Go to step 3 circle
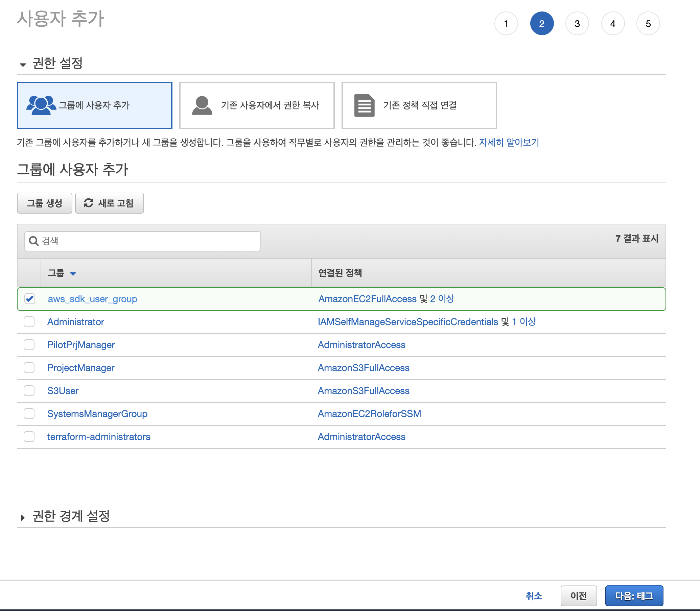The image size is (700, 611). [577, 24]
